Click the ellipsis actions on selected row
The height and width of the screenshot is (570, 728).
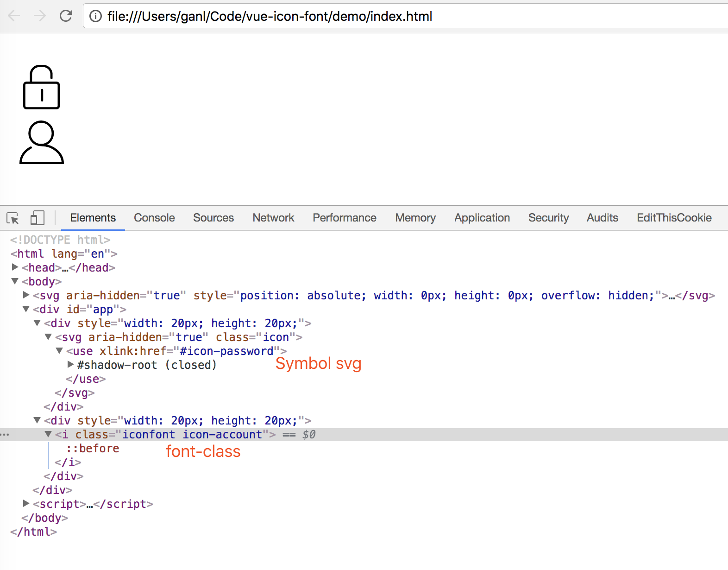[x=5, y=435]
